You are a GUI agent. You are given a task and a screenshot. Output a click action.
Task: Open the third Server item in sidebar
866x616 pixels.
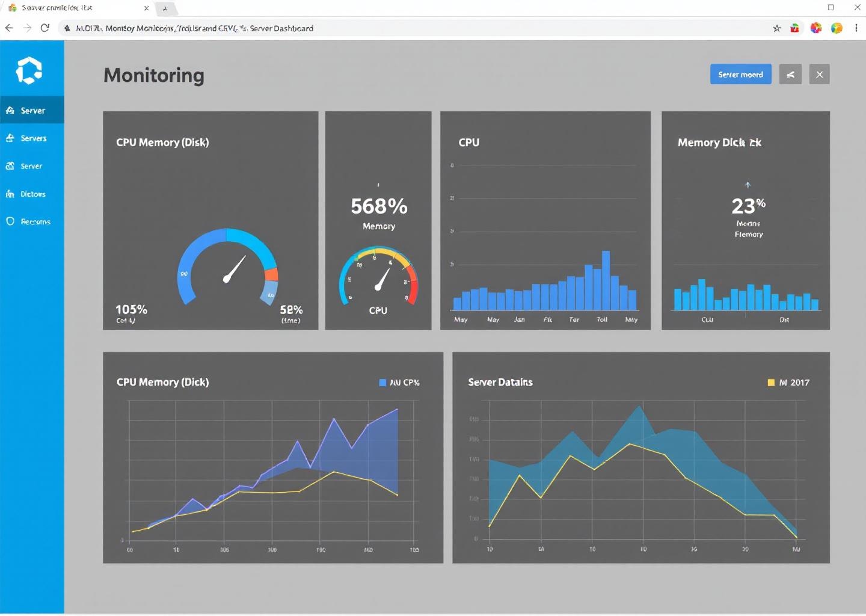[x=31, y=166]
